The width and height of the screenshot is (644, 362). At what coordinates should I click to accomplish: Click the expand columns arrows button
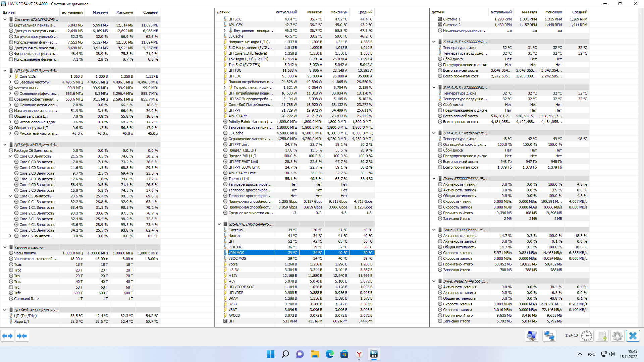click(x=7, y=336)
